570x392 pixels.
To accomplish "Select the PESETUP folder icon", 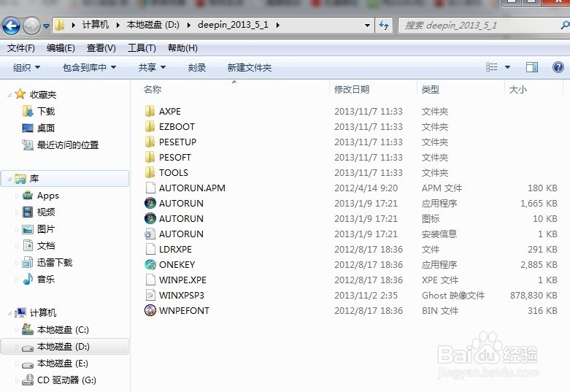I will click(x=150, y=142).
